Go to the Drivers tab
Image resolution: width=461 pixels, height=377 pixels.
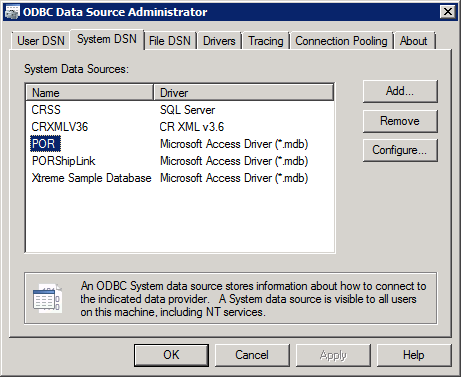tap(219, 41)
